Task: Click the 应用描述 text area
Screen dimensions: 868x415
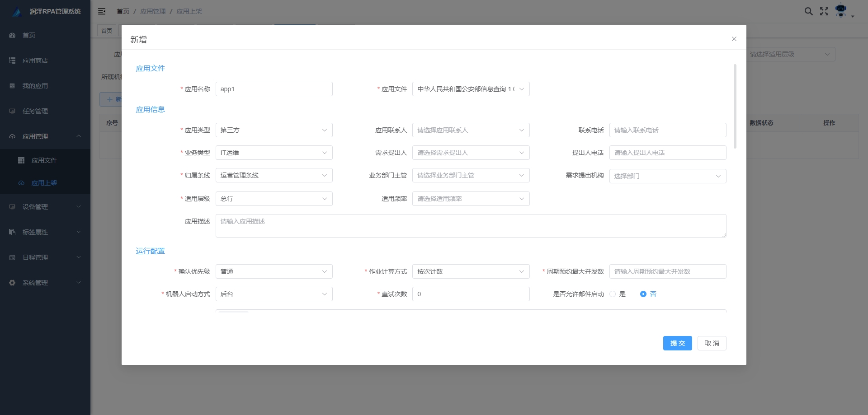Action: point(471,226)
